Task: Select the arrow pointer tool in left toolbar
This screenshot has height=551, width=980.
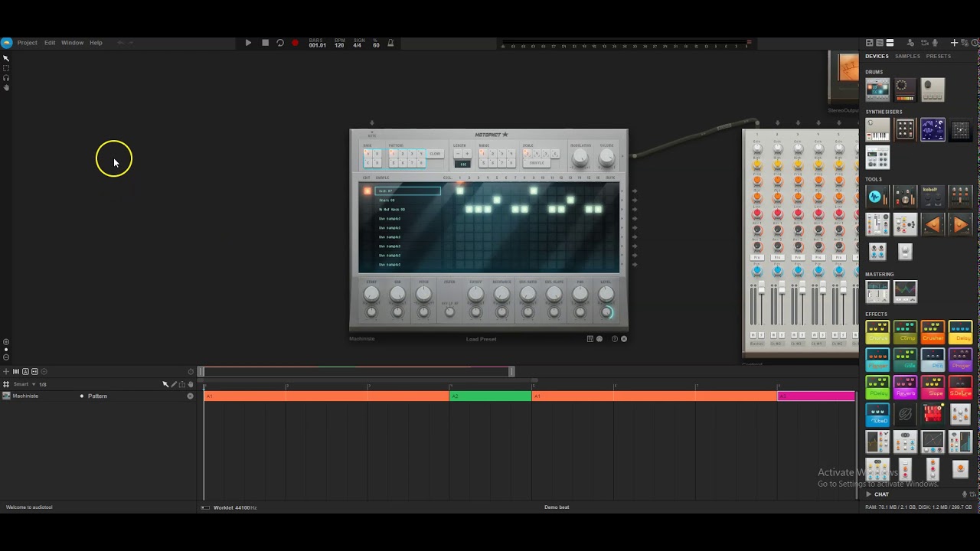Action: point(6,58)
